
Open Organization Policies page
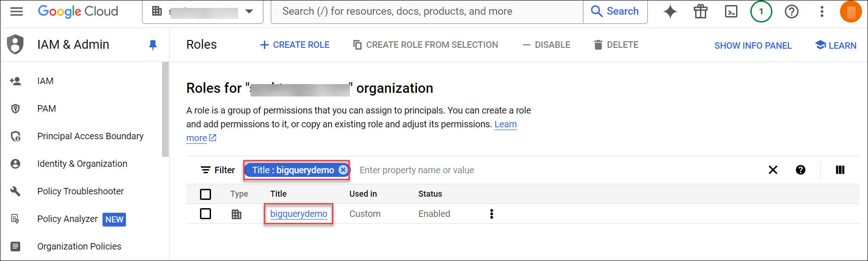tap(79, 247)
